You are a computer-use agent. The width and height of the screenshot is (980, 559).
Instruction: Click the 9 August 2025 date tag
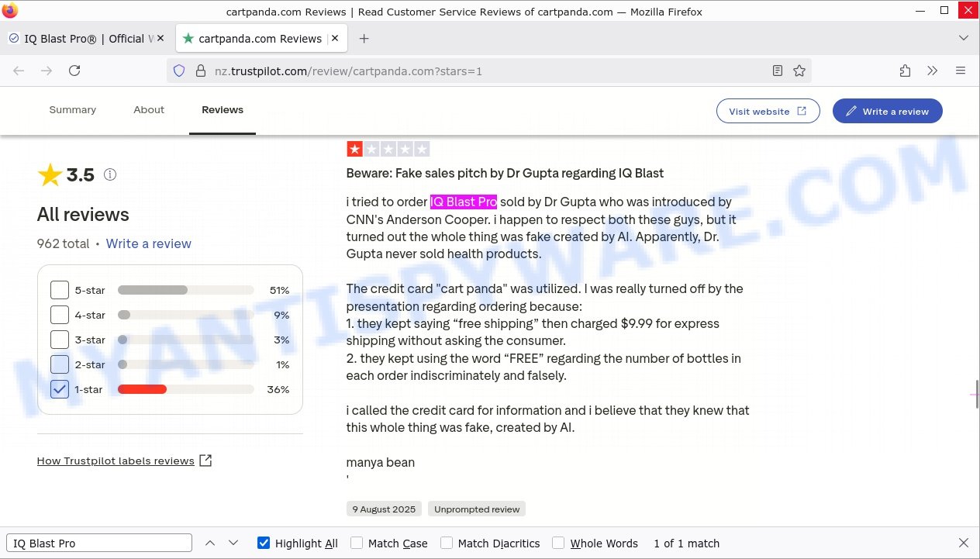point(384,509)
